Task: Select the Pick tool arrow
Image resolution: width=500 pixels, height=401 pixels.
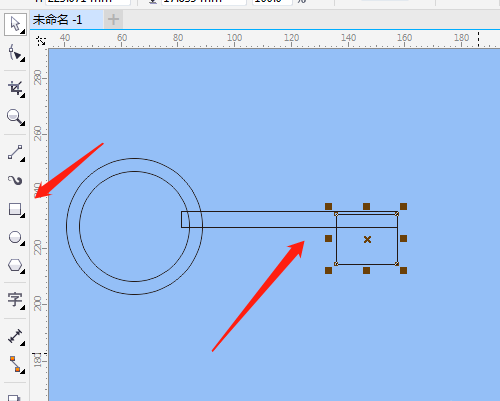Action: (15, 24)
